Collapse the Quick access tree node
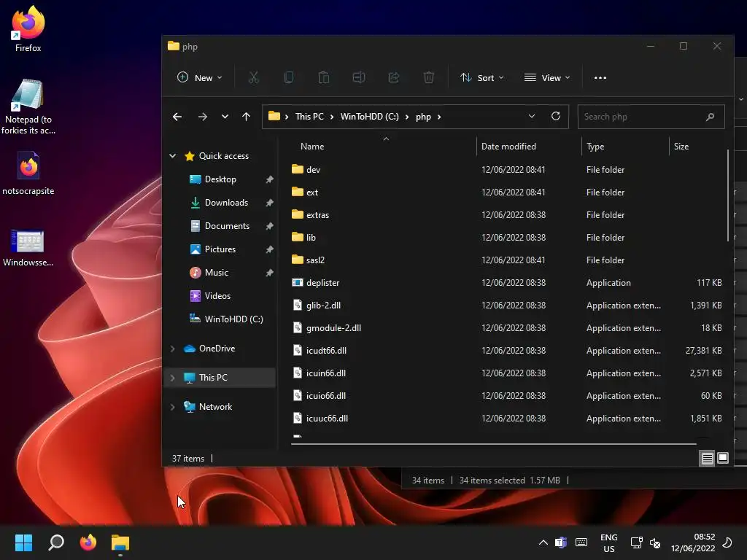This screenshot has height=560, width=747. click(172, 156)
